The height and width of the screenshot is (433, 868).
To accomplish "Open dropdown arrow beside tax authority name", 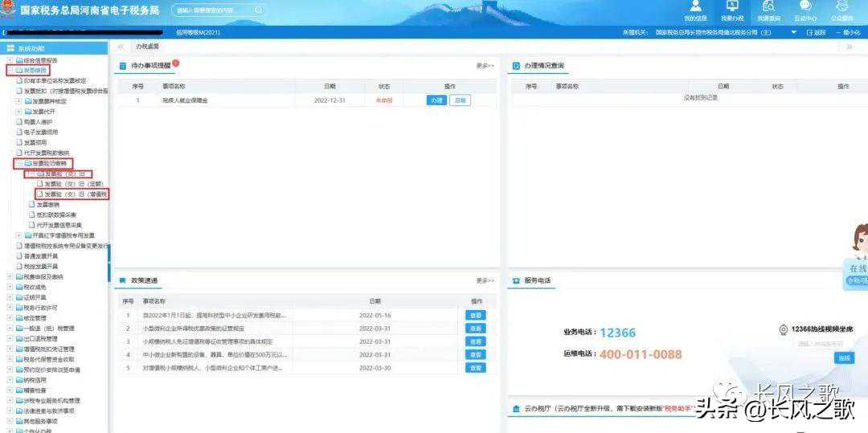I will [794, 33].
